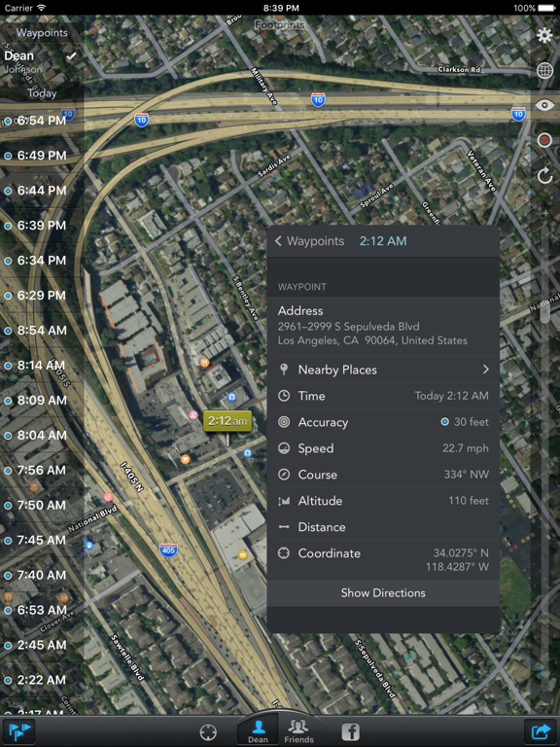Select the 2:22 AM waypoint

coord(42,680)
